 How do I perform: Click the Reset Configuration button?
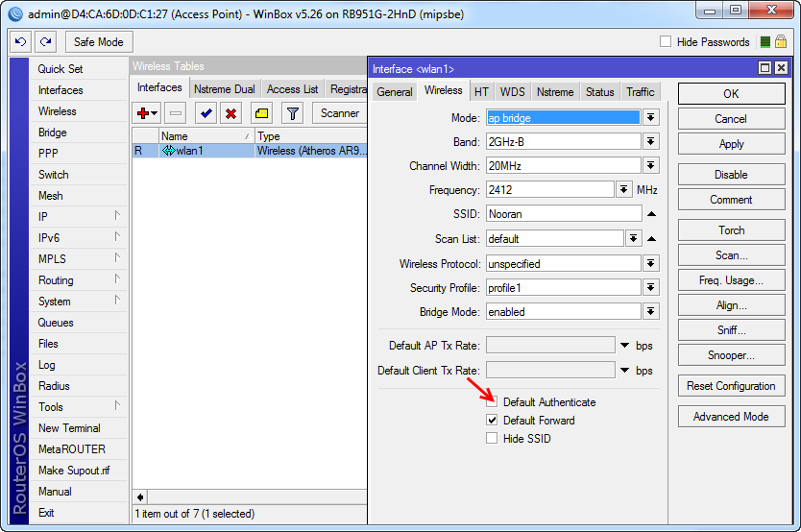[x=731, y=386]
